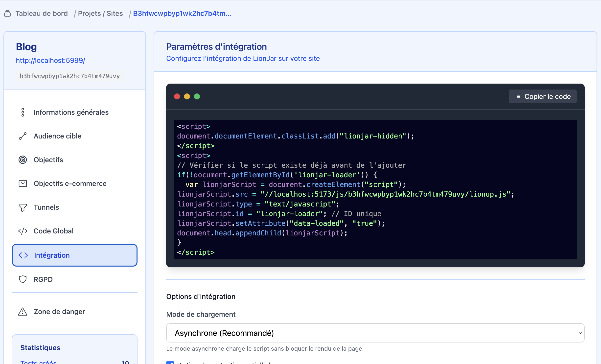Click the asynchronous mode help text
Viewport: 601px width, 364px height.
point(265,349)
